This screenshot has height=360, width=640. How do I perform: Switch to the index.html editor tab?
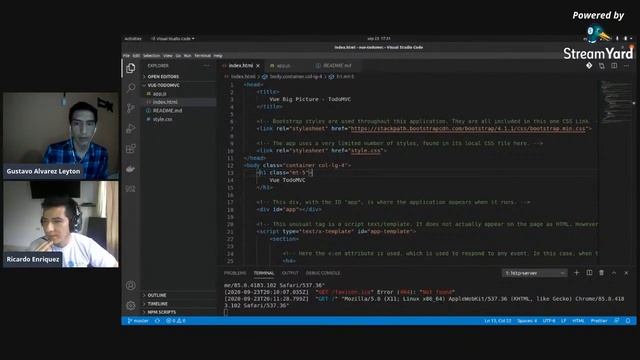(x=240, y=66)
